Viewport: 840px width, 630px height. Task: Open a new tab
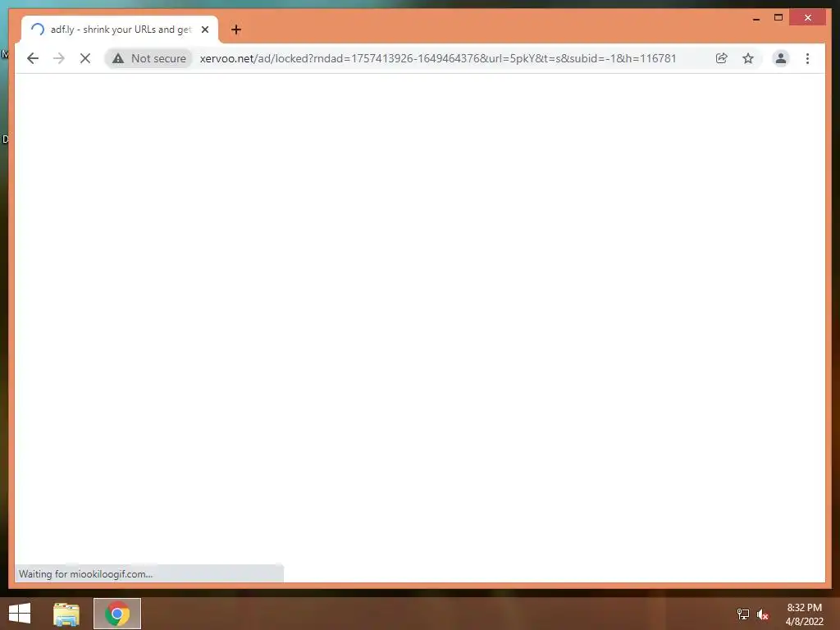[236, 30]
